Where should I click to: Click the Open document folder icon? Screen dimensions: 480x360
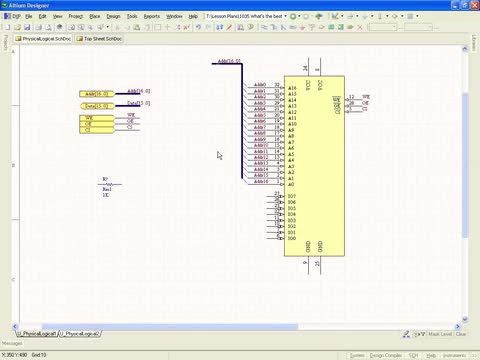point(17,27)
